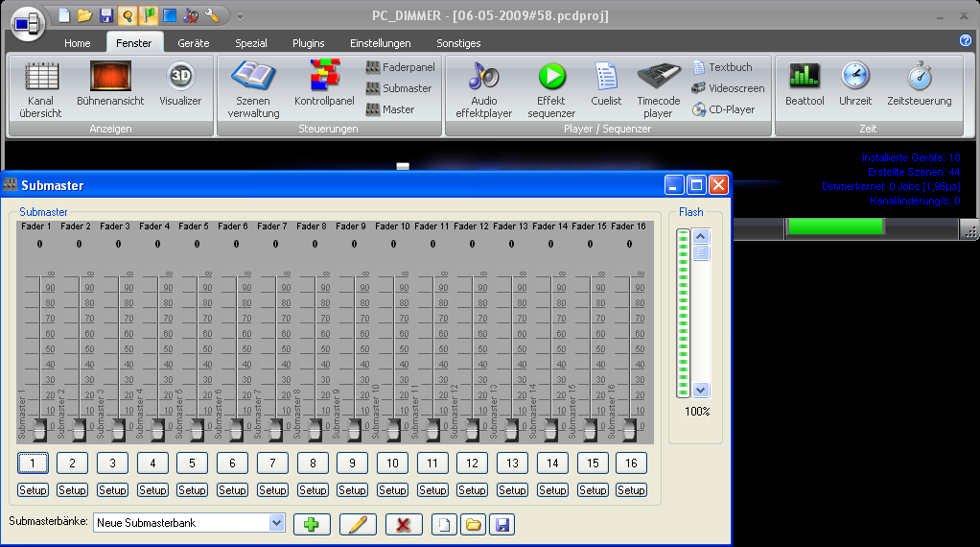Open the Timecode player

[x=658, y=89]
